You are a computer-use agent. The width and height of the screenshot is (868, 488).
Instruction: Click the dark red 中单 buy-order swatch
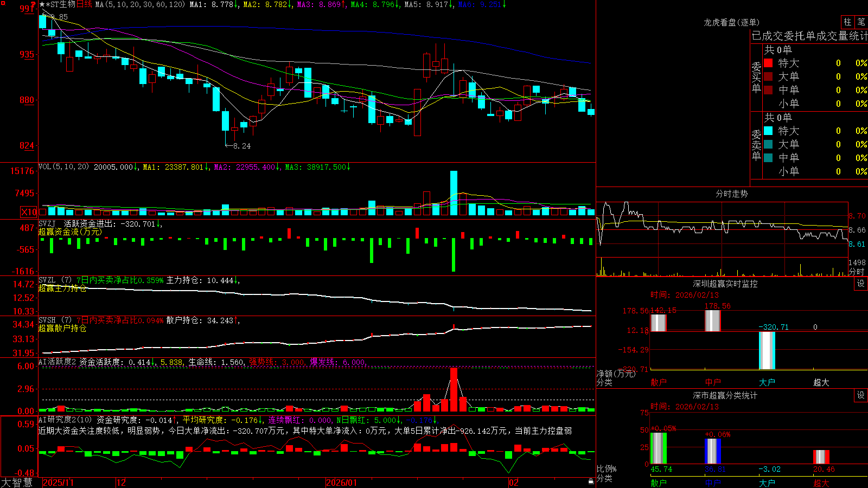(x=768, y=89)
